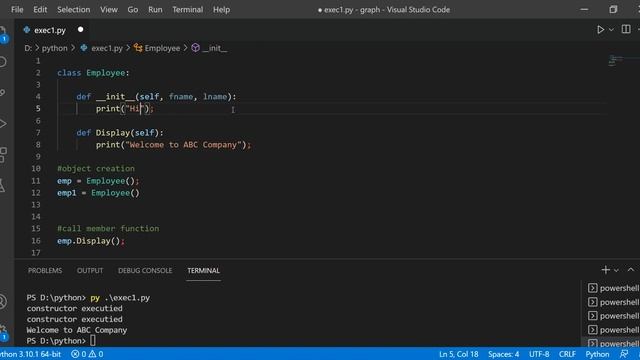This screenshot has width=640, height=360.
Task: Close the unsaved exec1.py tab via dot
Action: pos(80,29)
